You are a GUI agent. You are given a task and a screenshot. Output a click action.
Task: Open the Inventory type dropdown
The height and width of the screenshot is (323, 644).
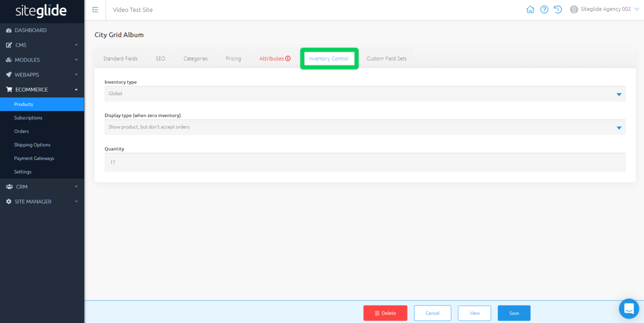tap(365, 94)
